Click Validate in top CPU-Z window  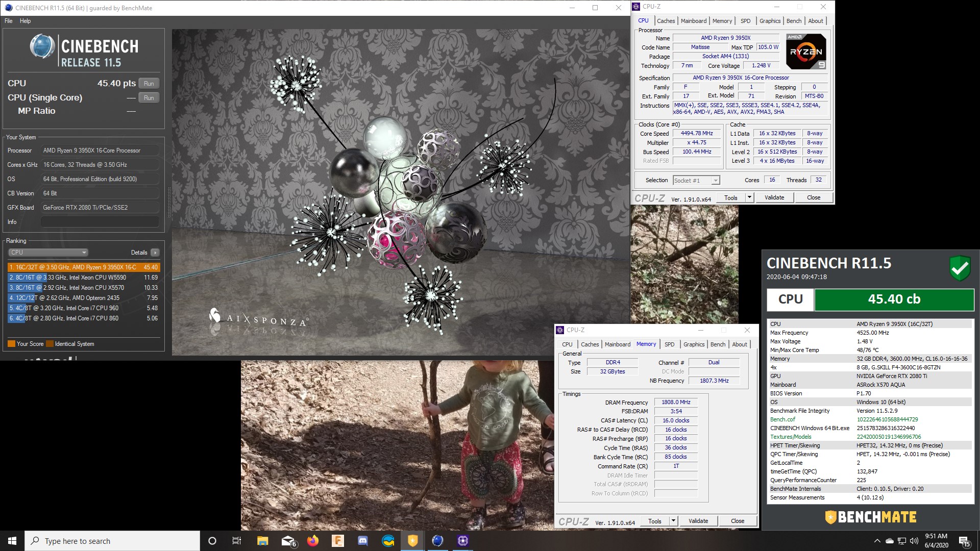[x=774, y=198]
